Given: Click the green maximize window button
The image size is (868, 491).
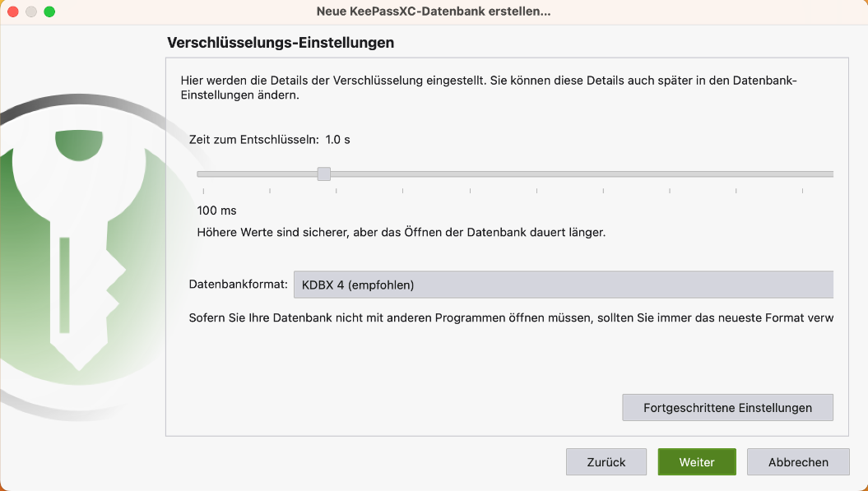Looking at the screenshot, I should (49, 12).
